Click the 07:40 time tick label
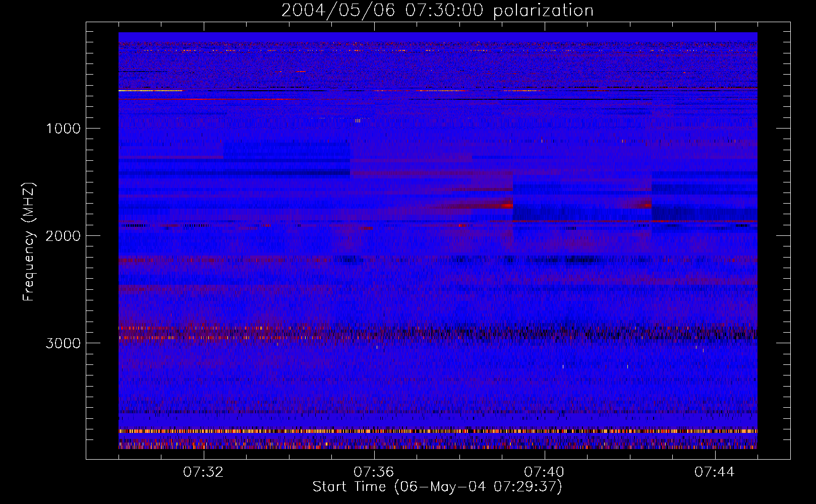This screenshot has width=816, height=504. pos(544,472)
